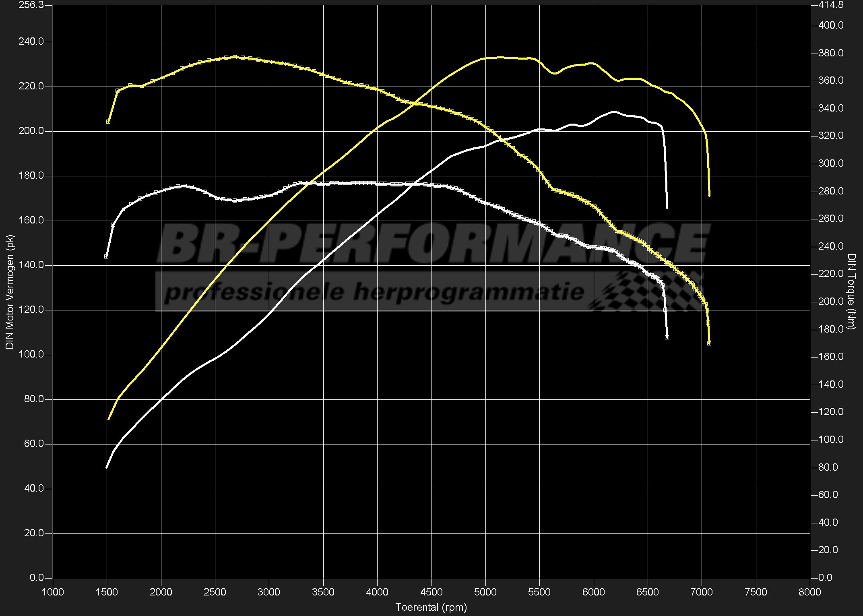Click the 240.0 label on power axis
The height and width of the screenshot is (616, 863).
(x=31, y=41)
